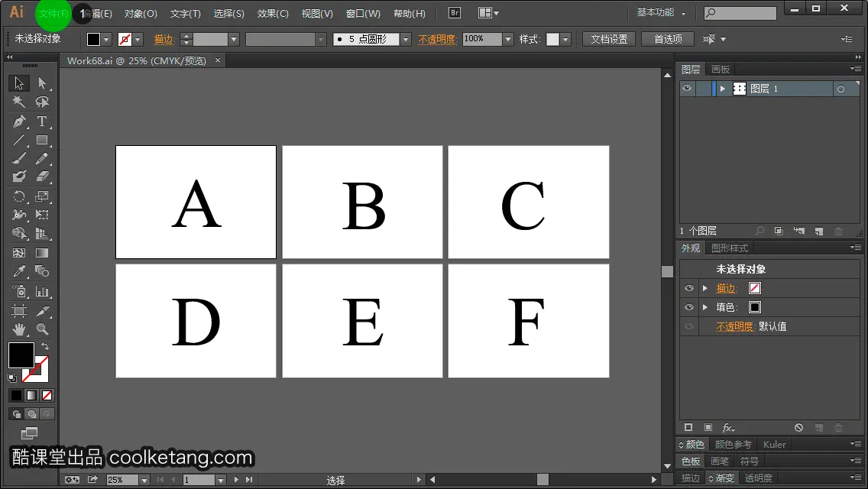Toggle visibility of 描边 appearance row

coord(689,288)
